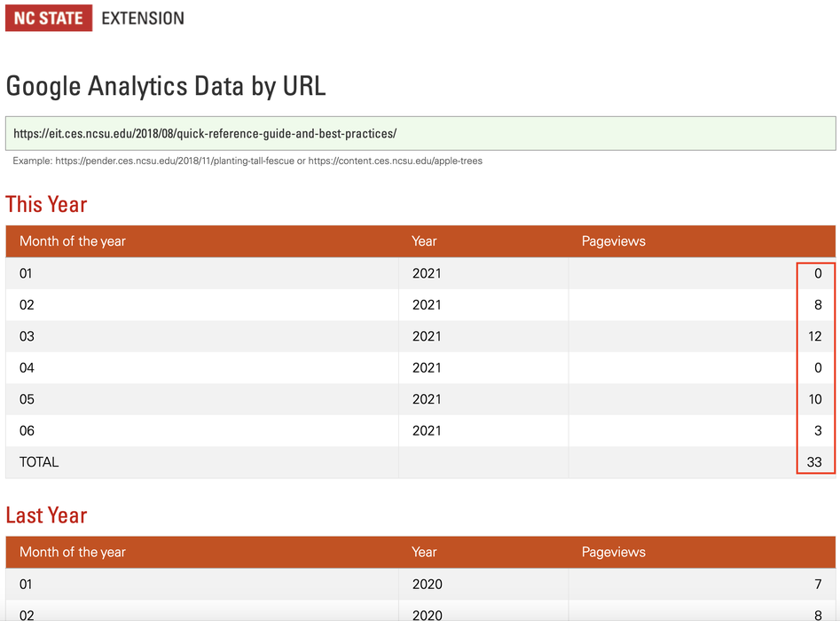840x621 pixels.
Task: Click Pageviews column header in Last Year table
Action: pos(613,552)
